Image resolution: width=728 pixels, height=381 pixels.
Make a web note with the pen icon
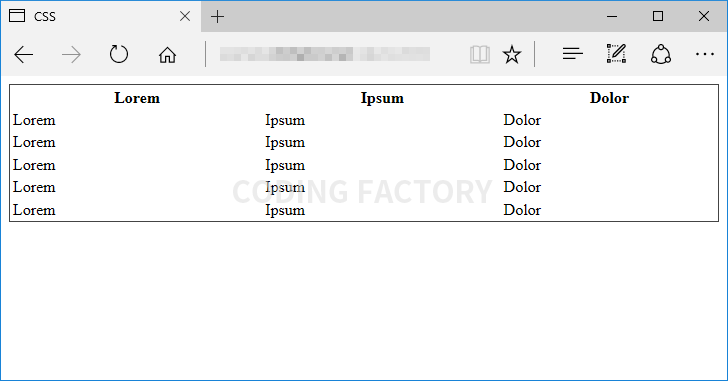(x=616, y=54)
